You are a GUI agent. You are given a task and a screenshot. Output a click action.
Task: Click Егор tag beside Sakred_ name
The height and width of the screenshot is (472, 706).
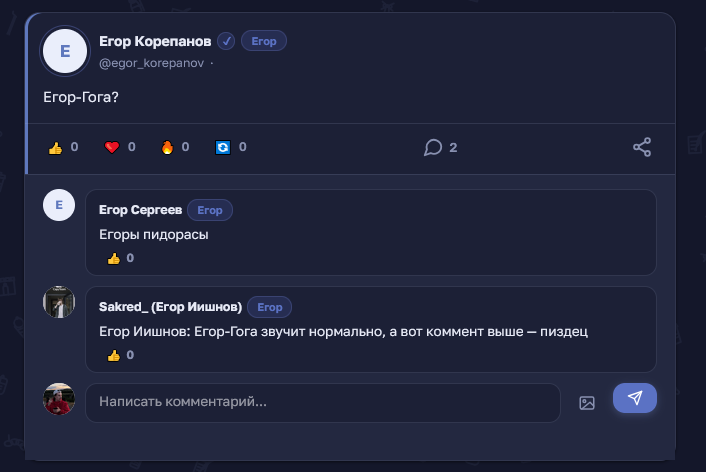(x=270, y=307)
